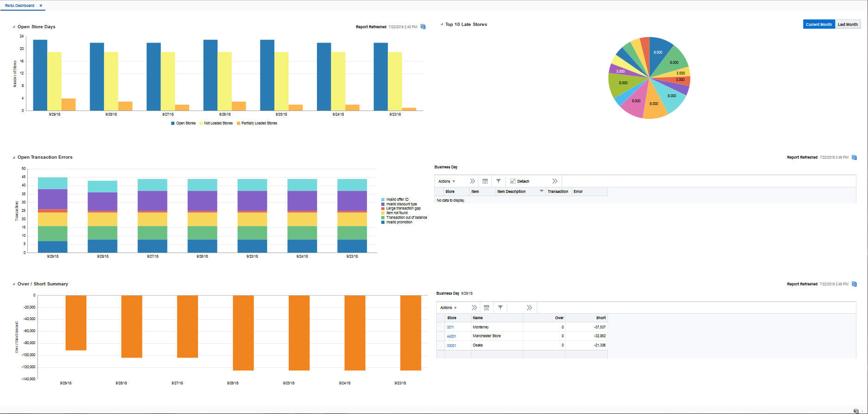Image resolution: width=868 pixels, height=414 pixels.
Task: Click Invalid offer ID legend item
Action: pos(395,199)
